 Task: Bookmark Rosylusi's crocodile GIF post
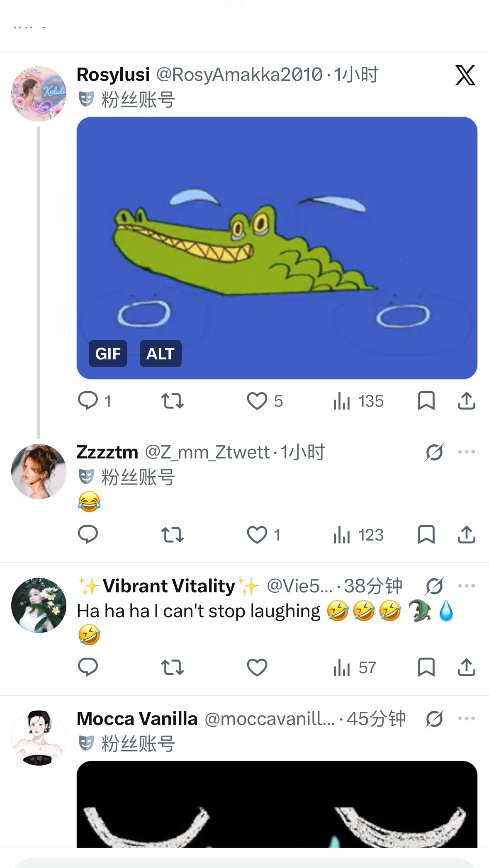(x=426, y=401)
